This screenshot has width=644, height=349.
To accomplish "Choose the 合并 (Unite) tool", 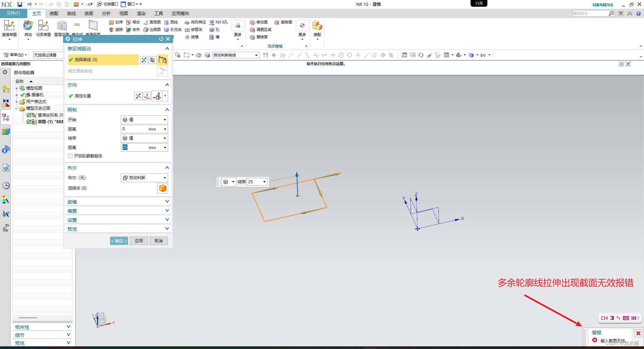I will (133, 30).
